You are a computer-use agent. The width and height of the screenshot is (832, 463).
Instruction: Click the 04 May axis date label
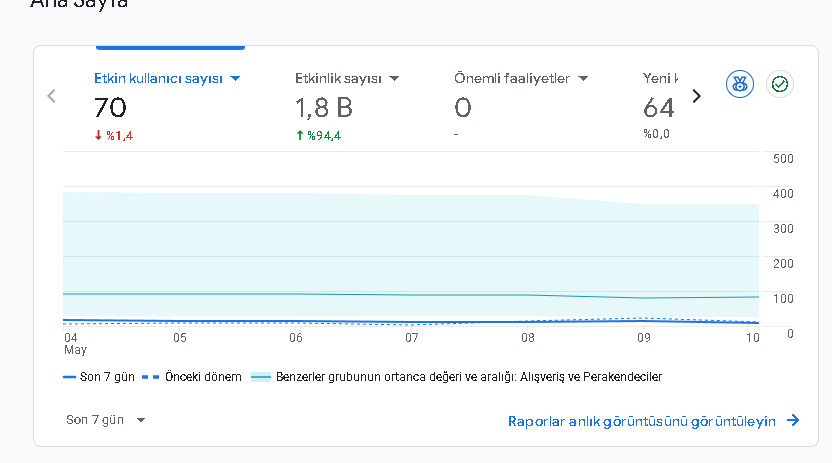pyautogui.click(x=75, y=344)
